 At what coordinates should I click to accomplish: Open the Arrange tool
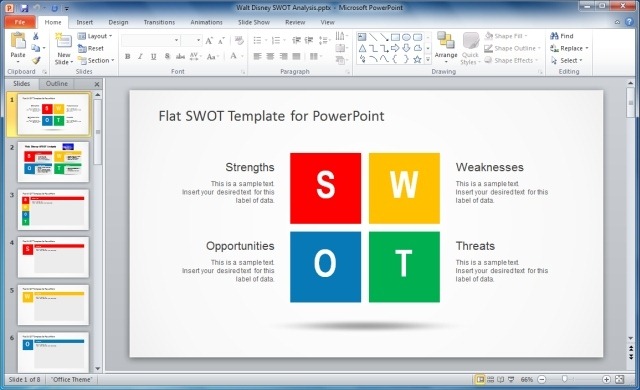pos(446,48)
